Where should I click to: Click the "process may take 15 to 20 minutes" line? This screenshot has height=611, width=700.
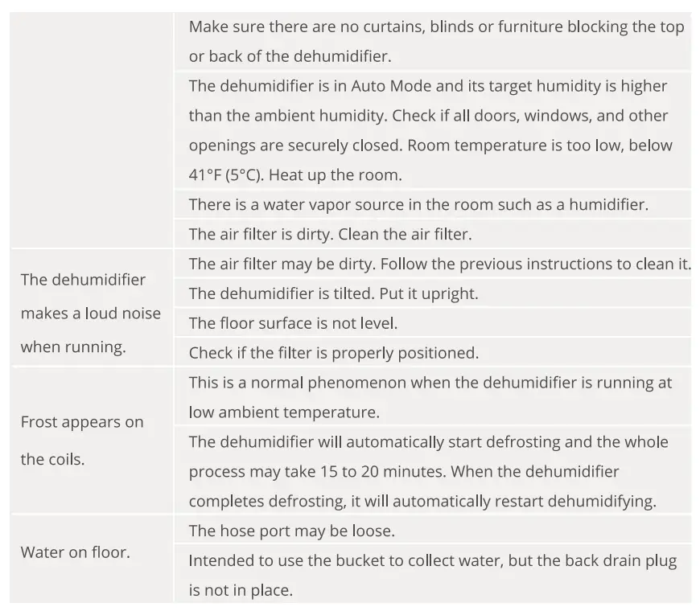[404, 472]
